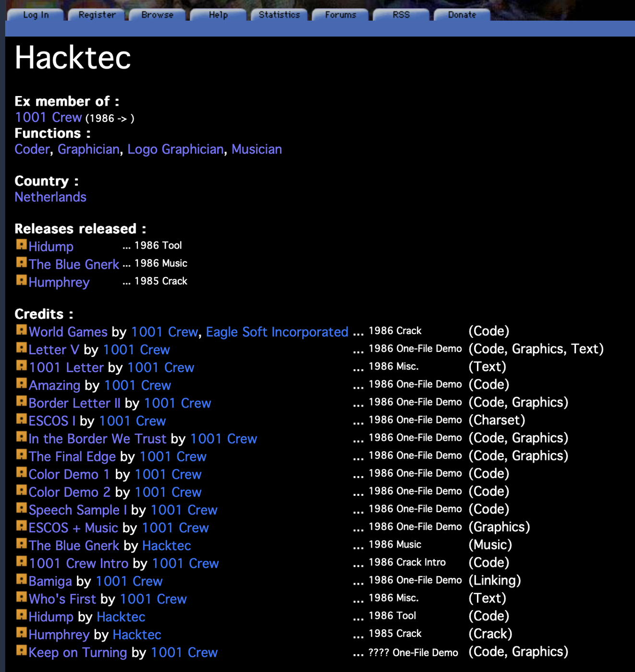Open the Log In tab
The image size is (635, 672).
(x=36, y=15)
